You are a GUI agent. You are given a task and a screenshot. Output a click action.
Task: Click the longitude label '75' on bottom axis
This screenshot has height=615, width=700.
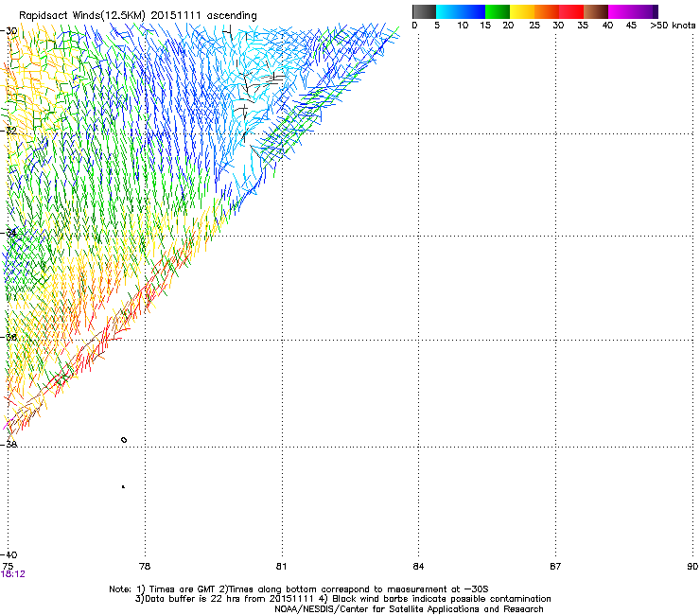[x=8, y=567]
